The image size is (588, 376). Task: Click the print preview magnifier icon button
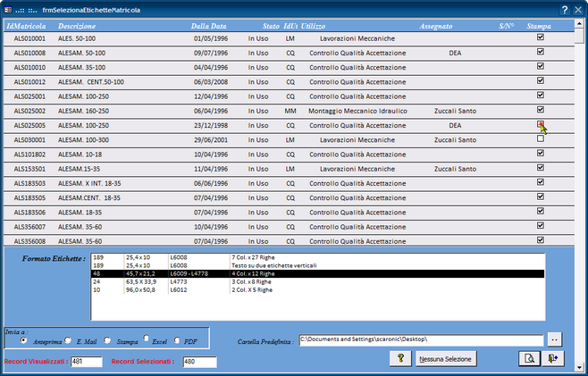click(529, 359)
